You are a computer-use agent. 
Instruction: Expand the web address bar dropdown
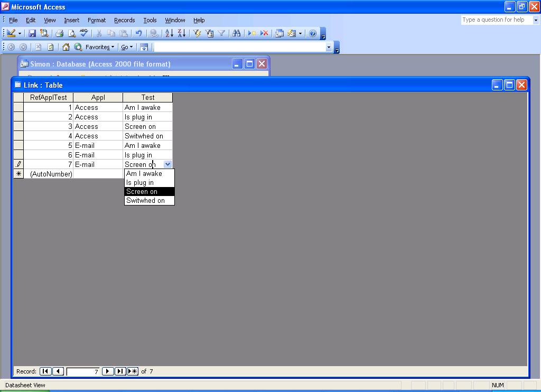[329, 47]
